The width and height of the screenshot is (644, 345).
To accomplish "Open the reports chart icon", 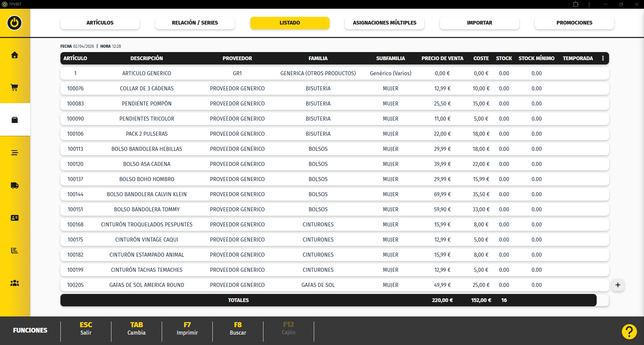I will point(14,251).
